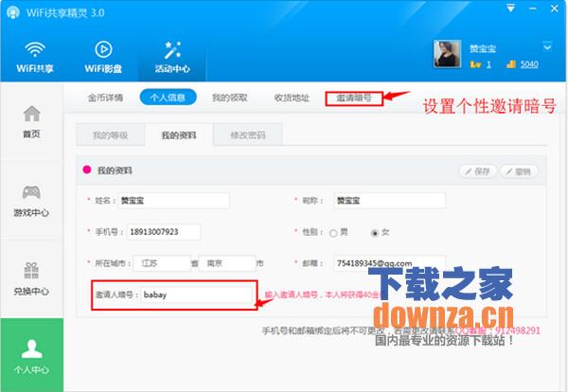Close the WiFi共享精灵 window

tap(555, 8)
